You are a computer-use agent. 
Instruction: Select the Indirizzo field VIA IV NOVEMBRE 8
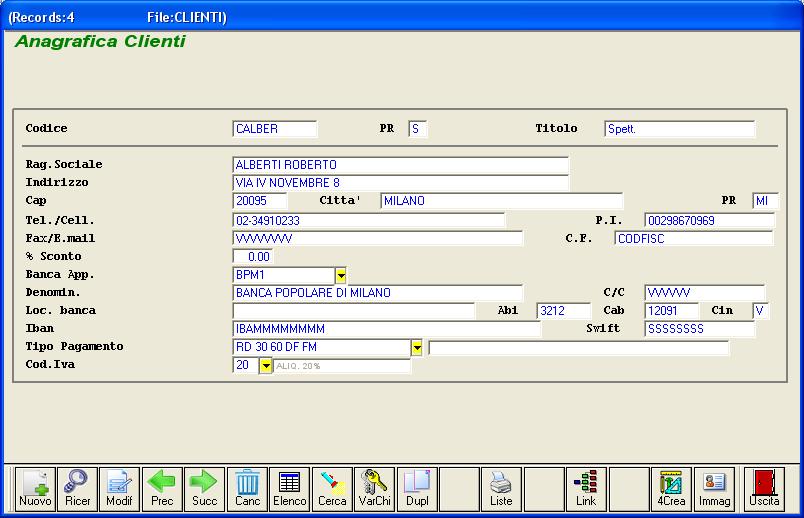click(x=400, y=183)
